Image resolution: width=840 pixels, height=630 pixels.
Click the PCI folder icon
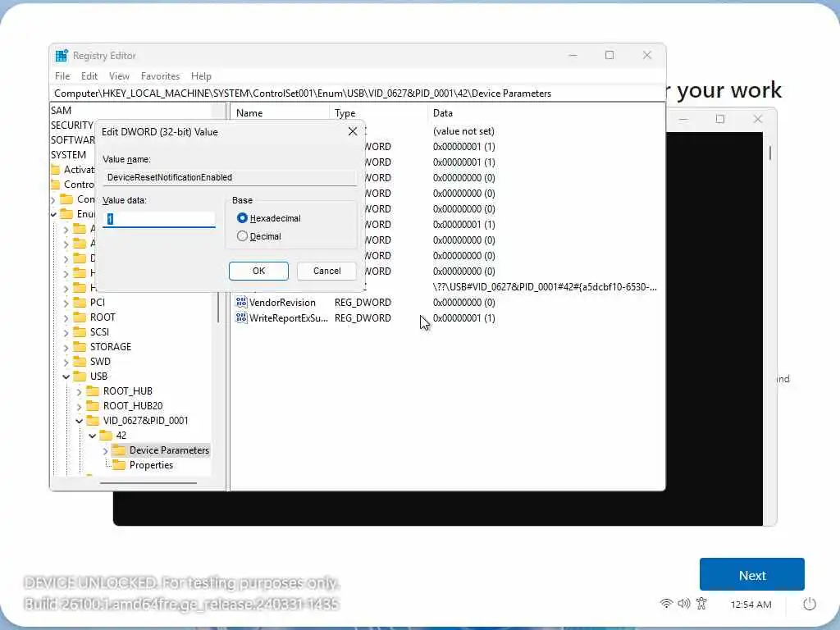point(80,302)
